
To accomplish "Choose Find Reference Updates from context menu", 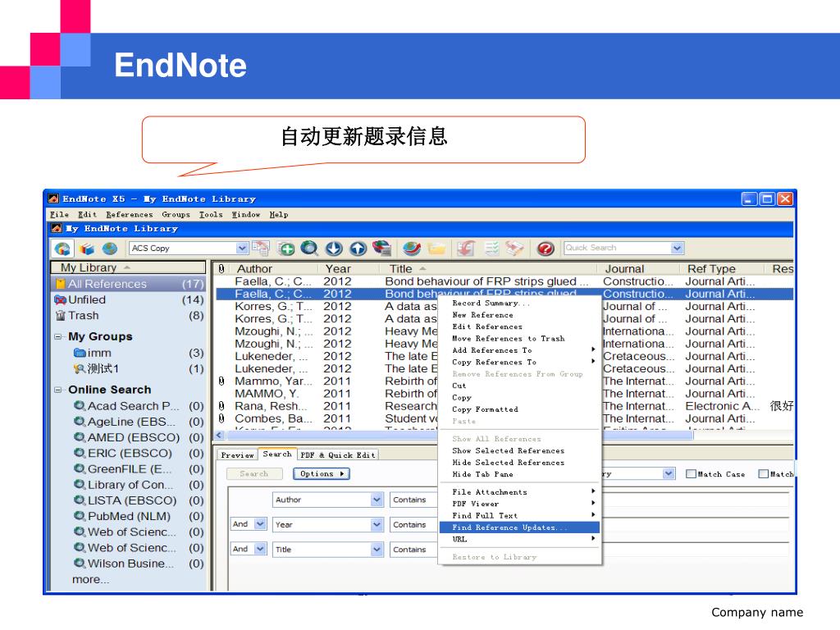I will click(518, 527).
